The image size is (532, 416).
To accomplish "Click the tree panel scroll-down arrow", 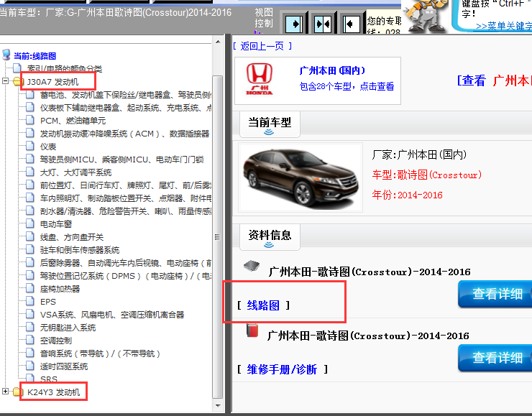I will (x=218, y=405).
